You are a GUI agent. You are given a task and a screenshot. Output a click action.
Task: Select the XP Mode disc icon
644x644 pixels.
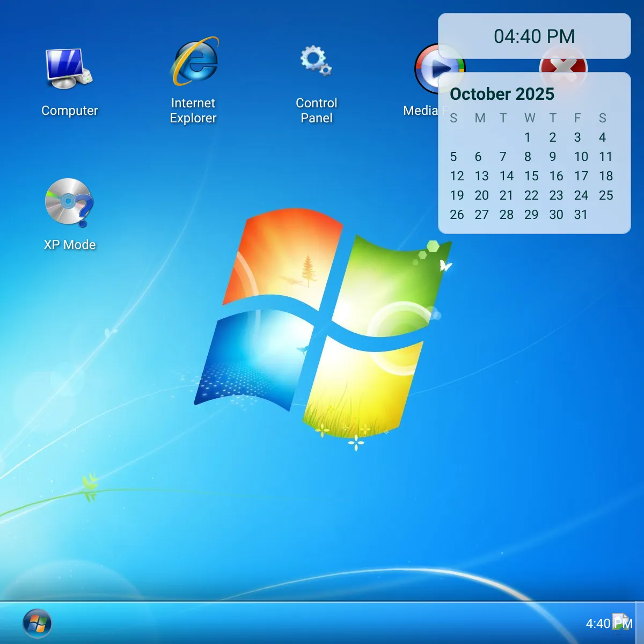(69, 202)
